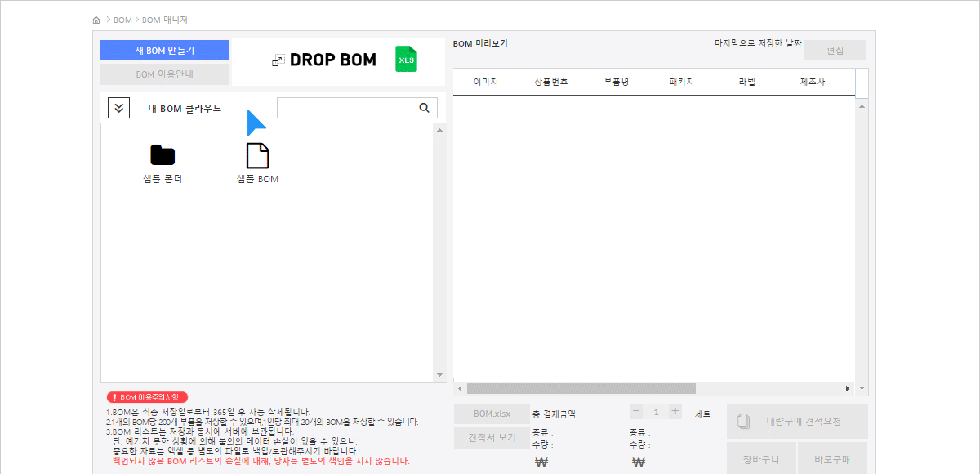Click 새 BOM 만들기 button

[164, 51]
